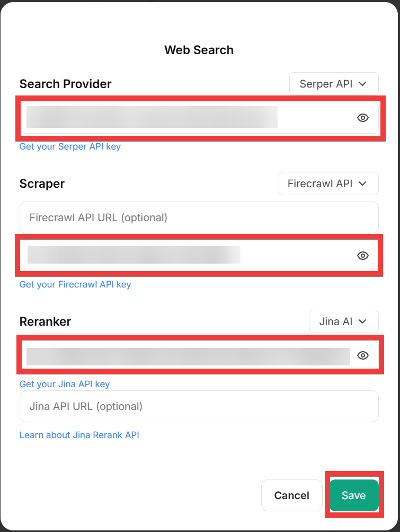Image resolution: width=400 pixels, height=532 pixels.
Task: Click the chevron arrow beside Jina AI
Action: click(x=363, y=321)
